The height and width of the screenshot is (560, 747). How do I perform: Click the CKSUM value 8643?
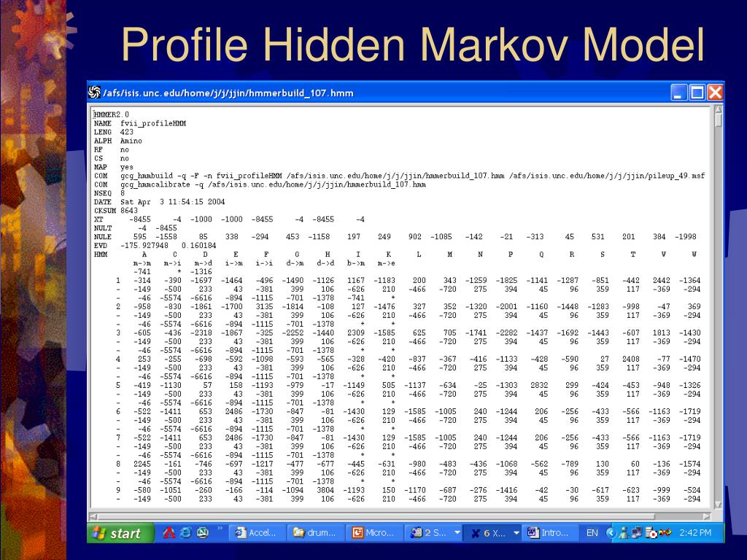tap(129, 211)
